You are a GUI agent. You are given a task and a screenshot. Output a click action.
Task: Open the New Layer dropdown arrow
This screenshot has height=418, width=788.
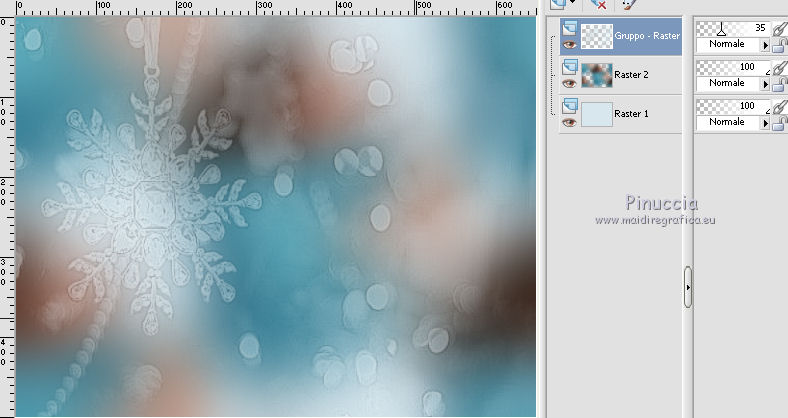point(572,3)
